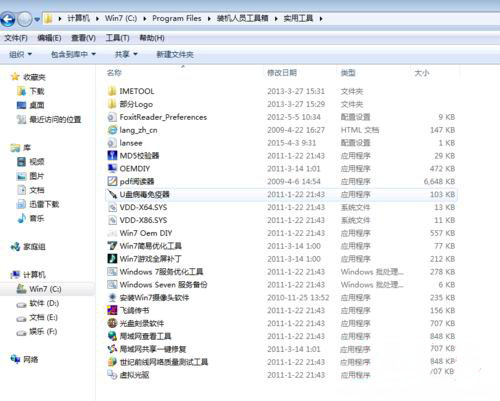Click the 世纪前线网络质量测试工具 icon
The height and width of the screenshot is (401, 500).
click(x=112, y=362)
